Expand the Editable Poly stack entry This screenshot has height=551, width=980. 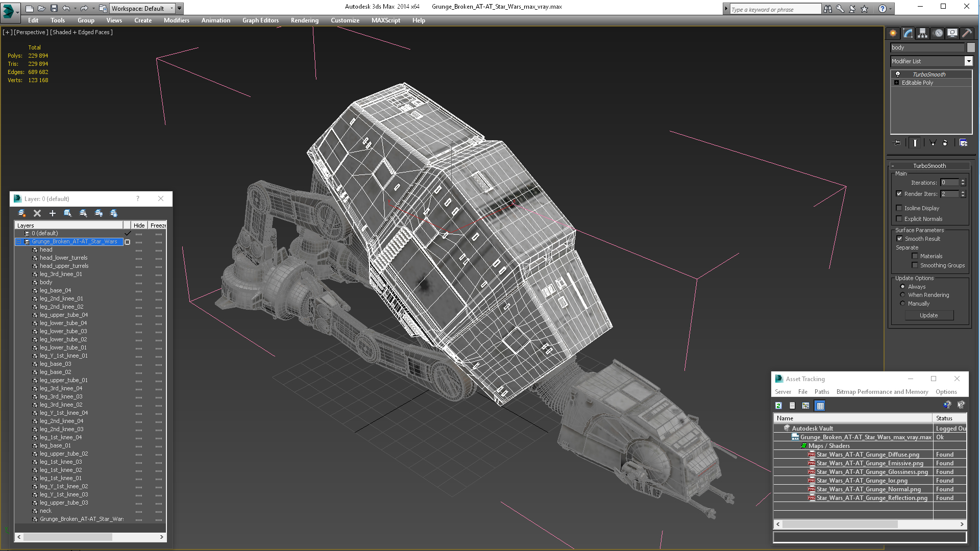pos(896,83)
